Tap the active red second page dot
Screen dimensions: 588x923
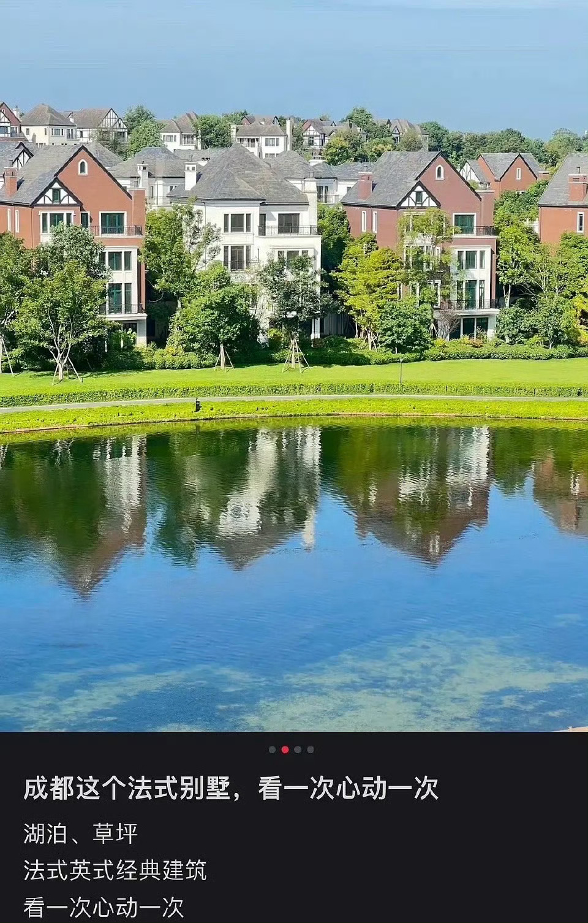pyautogui.click(x=285, y=750)
